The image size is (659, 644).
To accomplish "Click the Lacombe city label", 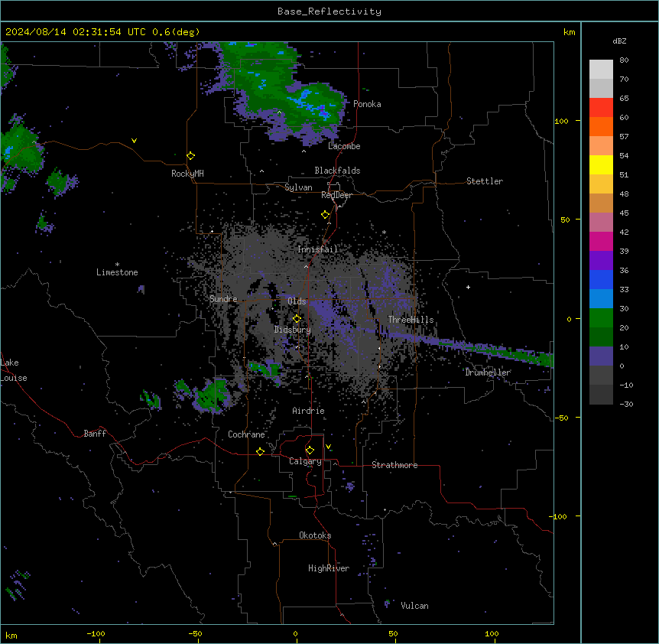I will pos(344,146).
